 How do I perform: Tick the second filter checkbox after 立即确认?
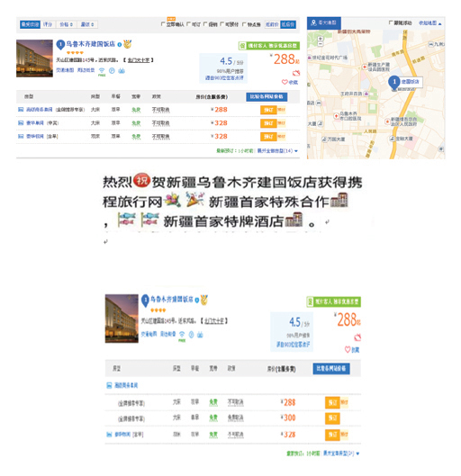point(188,24)
